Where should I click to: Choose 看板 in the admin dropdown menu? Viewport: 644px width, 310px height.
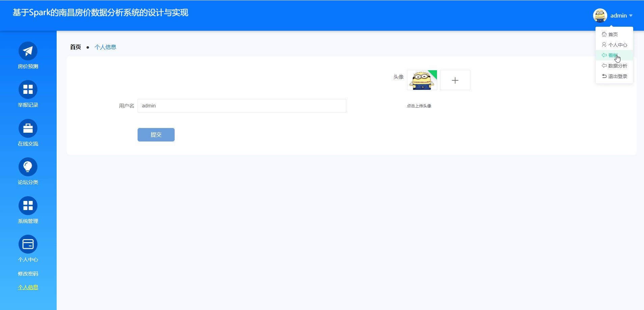[614, 55]
